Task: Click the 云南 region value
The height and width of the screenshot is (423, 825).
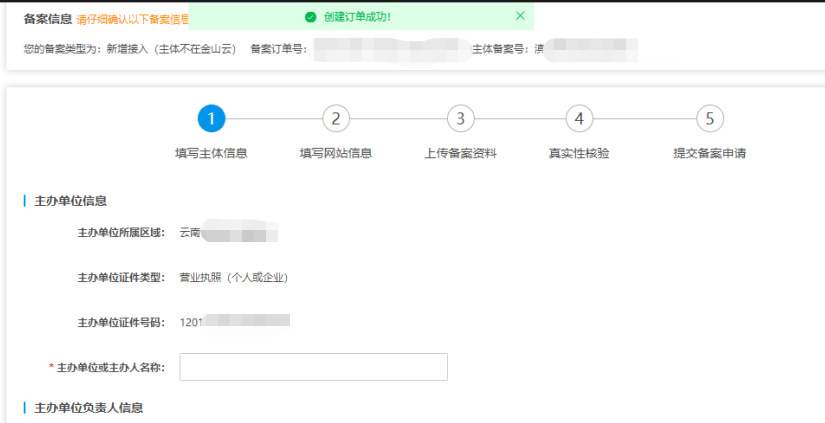Action: pos(190,232)
